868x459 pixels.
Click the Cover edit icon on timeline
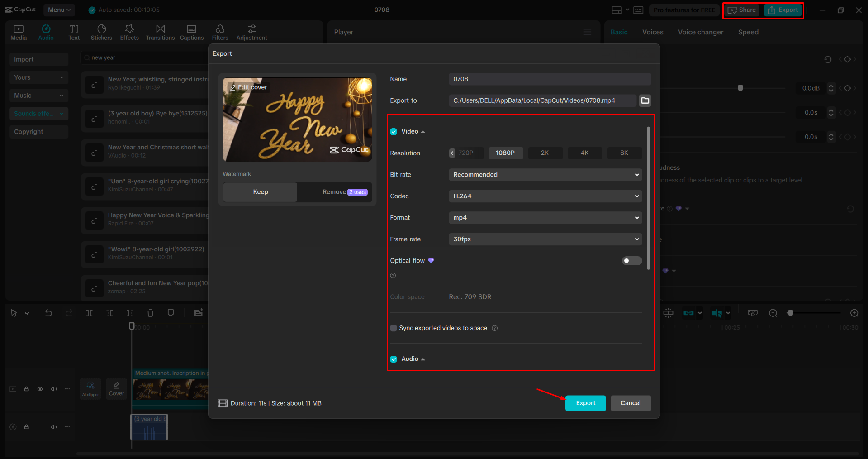click(x=116, y=389)
